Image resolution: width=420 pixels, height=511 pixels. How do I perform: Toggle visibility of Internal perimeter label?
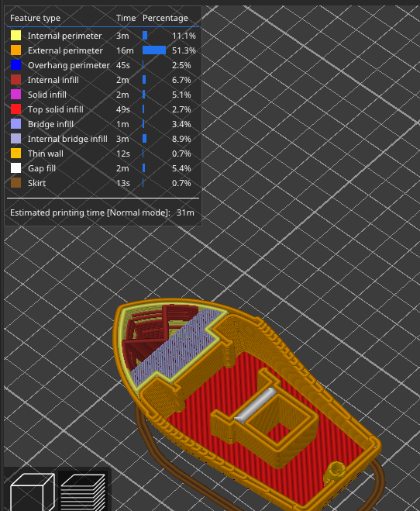tap(64, 36)
